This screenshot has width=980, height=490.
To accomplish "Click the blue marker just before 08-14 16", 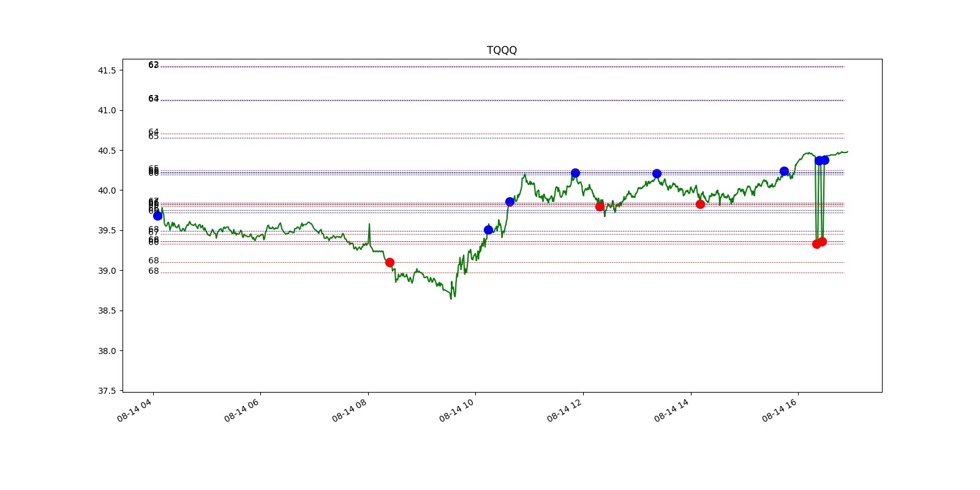I will [x=784, y=171].
